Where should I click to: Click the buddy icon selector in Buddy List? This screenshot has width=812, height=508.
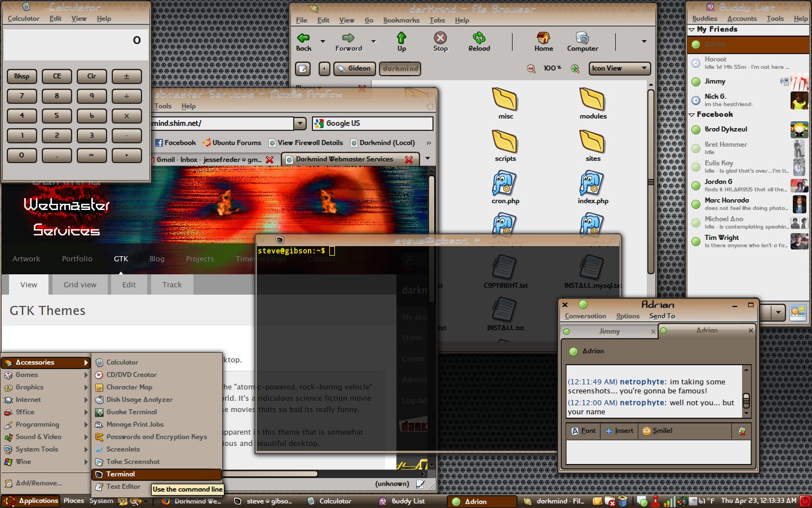click(x=798, y=312)
